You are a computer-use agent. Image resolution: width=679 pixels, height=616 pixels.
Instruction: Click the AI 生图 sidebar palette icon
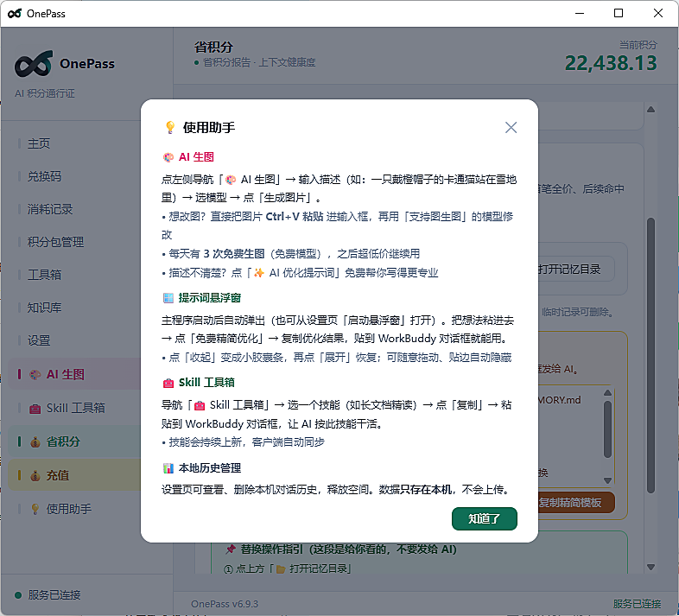(35, 374)
